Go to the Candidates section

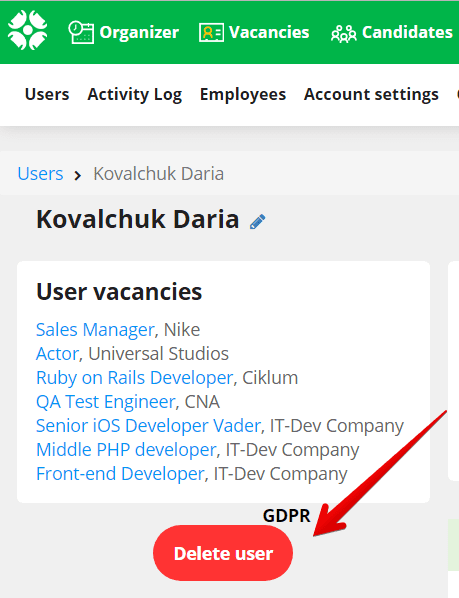coord(407,32)
